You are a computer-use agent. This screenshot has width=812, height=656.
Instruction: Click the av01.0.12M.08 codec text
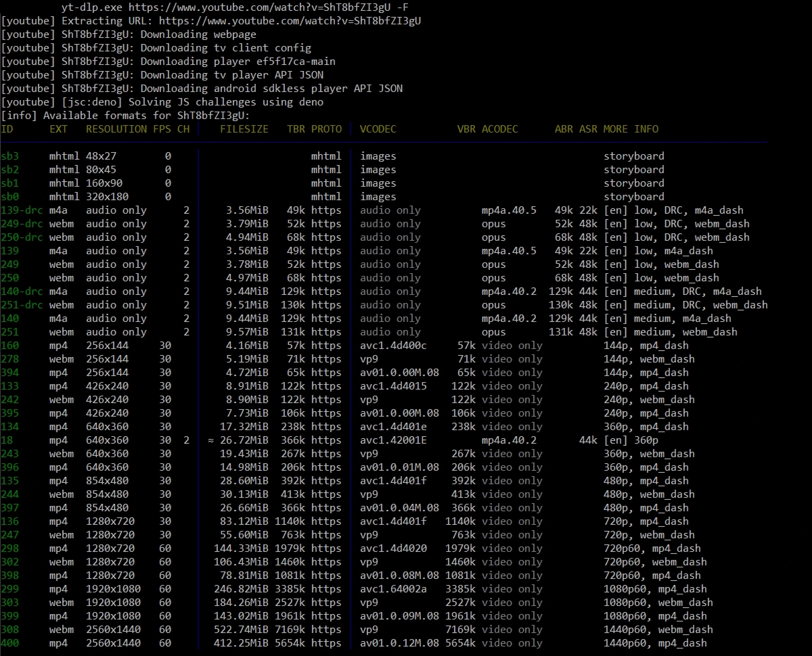tap(399, 643)
